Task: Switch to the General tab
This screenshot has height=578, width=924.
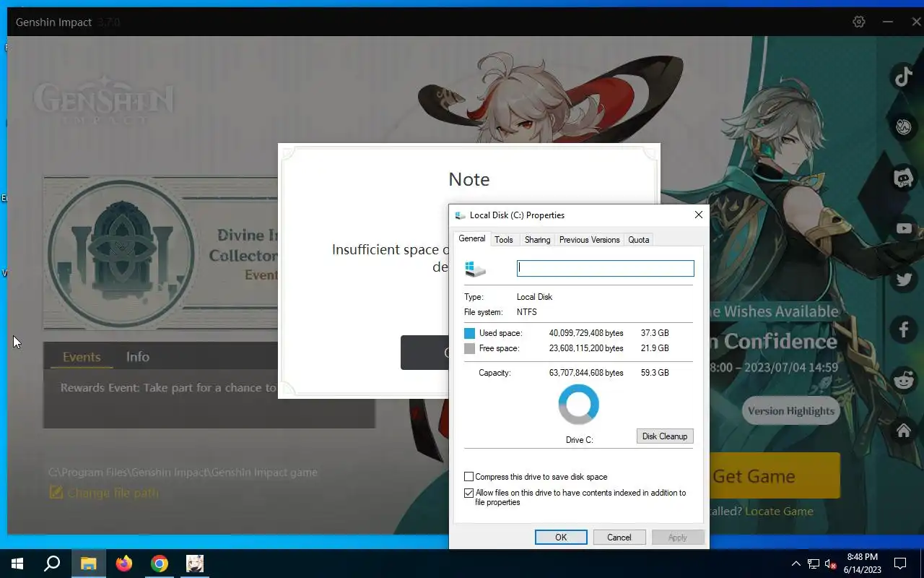Action: point(472,239)
